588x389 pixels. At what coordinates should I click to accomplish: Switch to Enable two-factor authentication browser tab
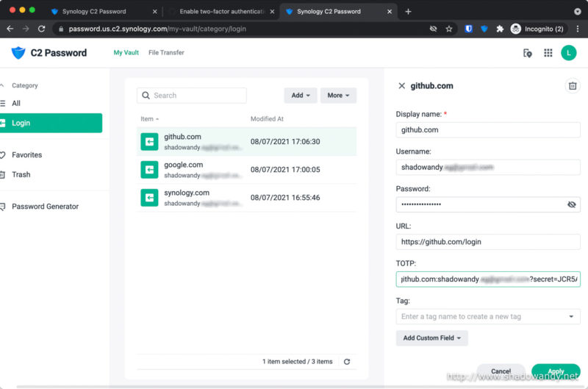(x=221, y=12)
